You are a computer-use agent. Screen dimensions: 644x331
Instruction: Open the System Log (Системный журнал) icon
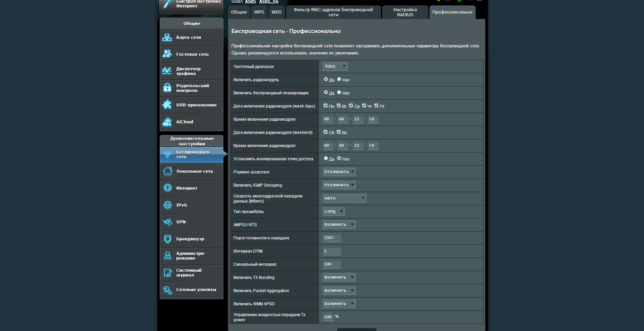pos(168,273)
